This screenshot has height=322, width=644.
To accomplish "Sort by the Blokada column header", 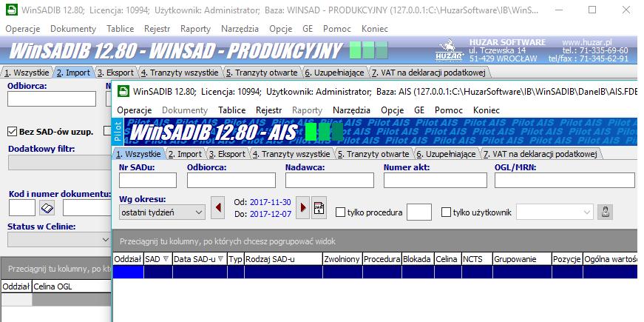I will coord(417,259).
